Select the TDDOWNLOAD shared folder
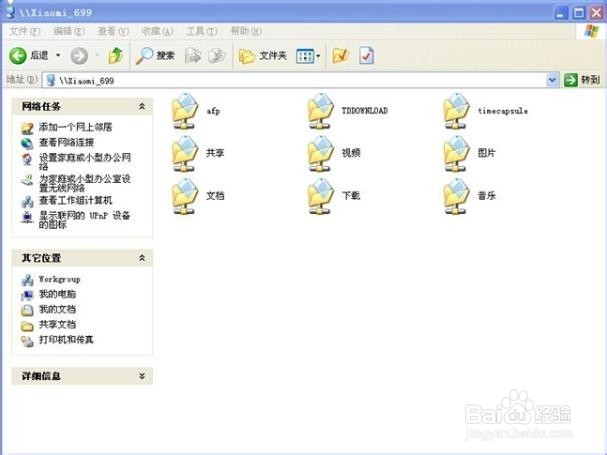Screen dimensions: 607x455 348,111
